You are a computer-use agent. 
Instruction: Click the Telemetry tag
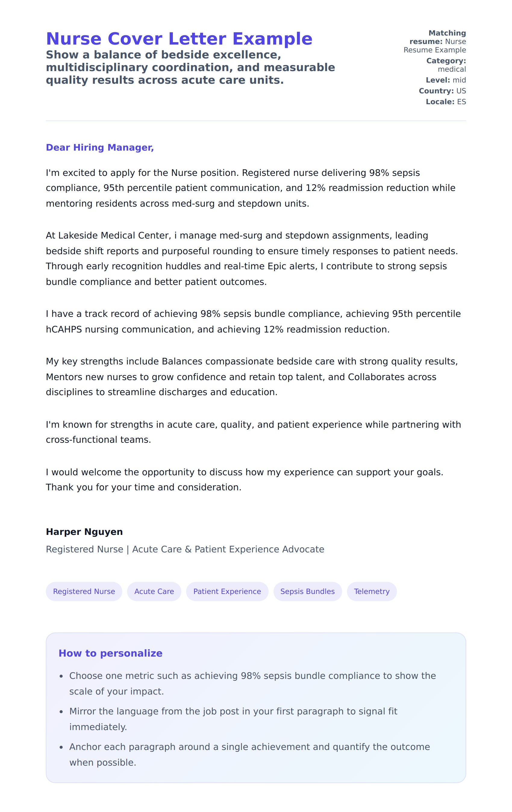(371, 591)
